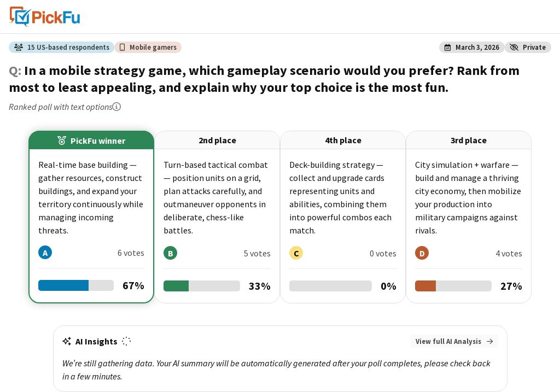The image size is (560, 392).
Task: Click the respondents group icon
Action: pyautogui.click(x=19, y=47)
